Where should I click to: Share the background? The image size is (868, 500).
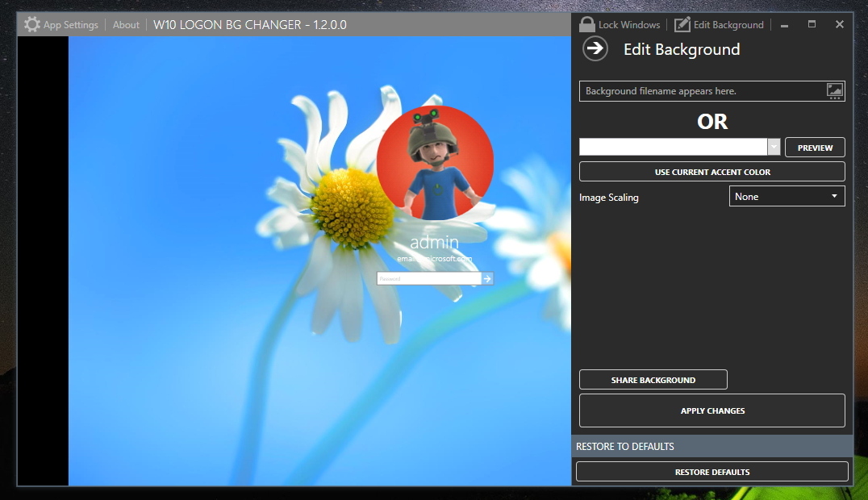653,379
